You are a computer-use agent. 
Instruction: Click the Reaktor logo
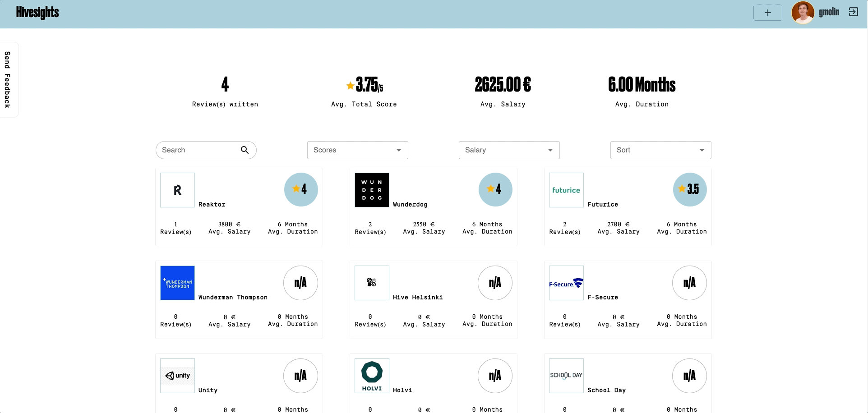(178, 190)
